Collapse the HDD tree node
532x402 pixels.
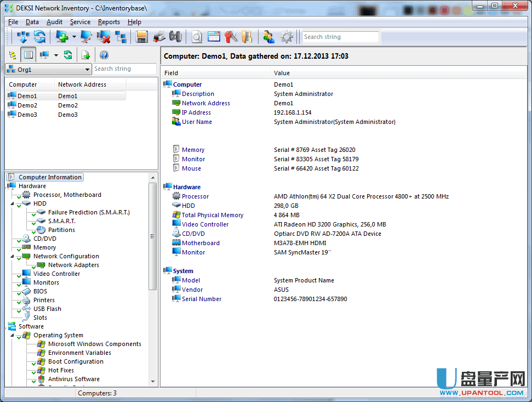tap(12, 203)
